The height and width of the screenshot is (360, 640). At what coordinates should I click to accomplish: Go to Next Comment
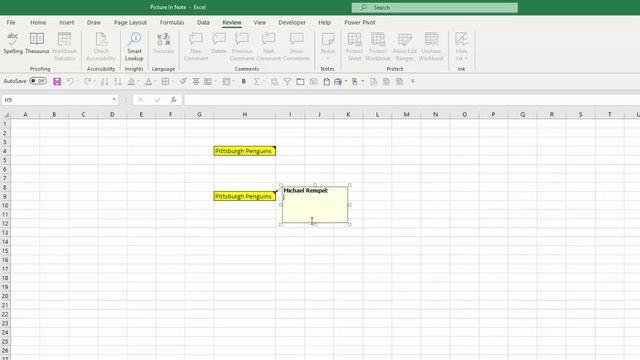point(268,47)
